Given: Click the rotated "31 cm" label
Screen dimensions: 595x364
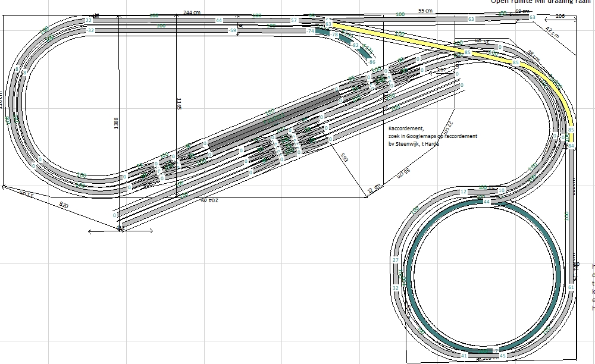Looking at the screenshot, I should point(27,194).
